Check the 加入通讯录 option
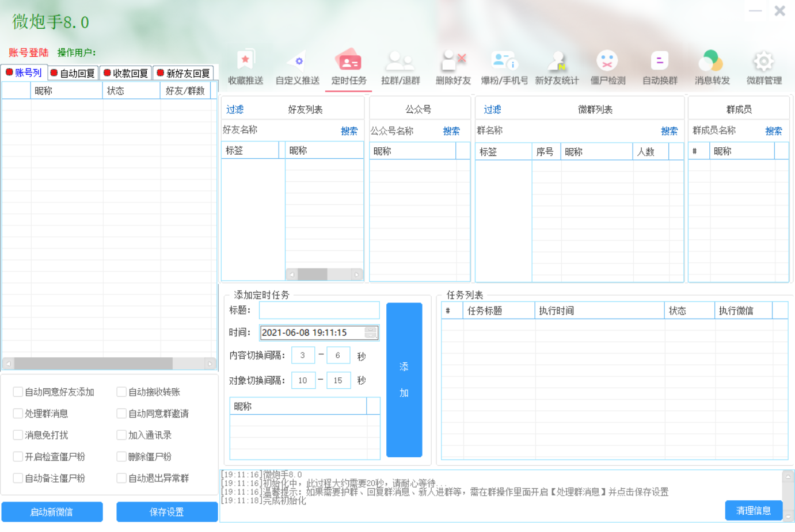 pyautogui.click(x=121, y=435)
